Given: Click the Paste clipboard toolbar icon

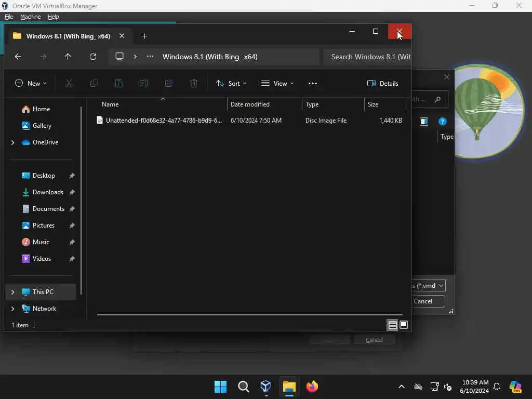Looking at the screenshot, I should click(x=119, y=83).
